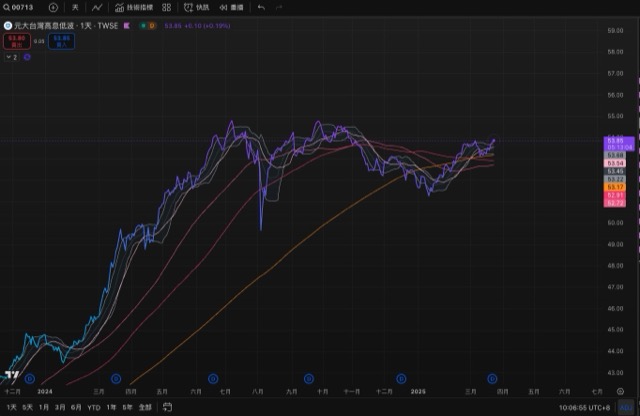This screenshot has width=640, height=416.
Task: Click the 元大台灣高息低波 chart title
Action: (x=44, y=26)
